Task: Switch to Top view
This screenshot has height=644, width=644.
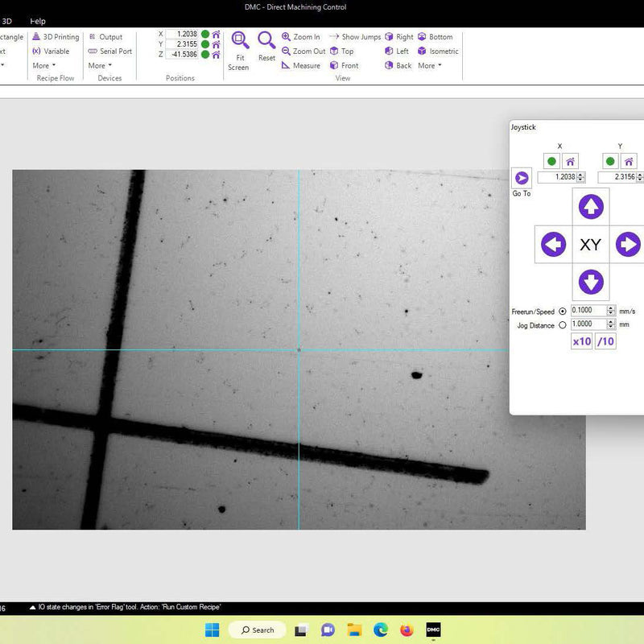Action: coord(341,51)
